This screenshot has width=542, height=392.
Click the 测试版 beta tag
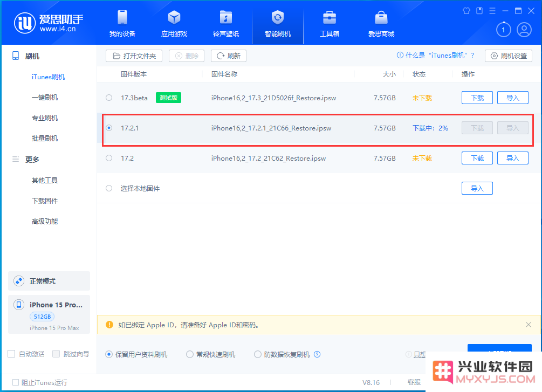(168, 98)
